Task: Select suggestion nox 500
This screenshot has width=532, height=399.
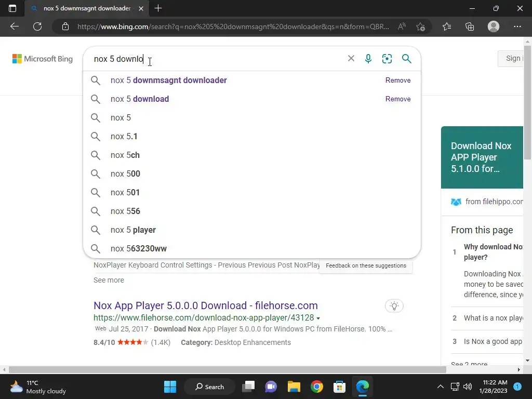Action: click(x=252, y=174)
